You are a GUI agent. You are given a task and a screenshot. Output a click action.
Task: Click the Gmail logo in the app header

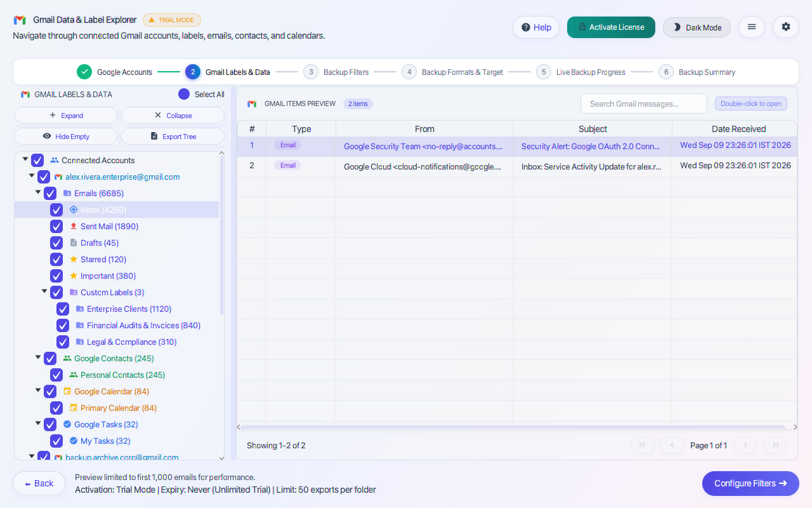click(x=20, y=20)
